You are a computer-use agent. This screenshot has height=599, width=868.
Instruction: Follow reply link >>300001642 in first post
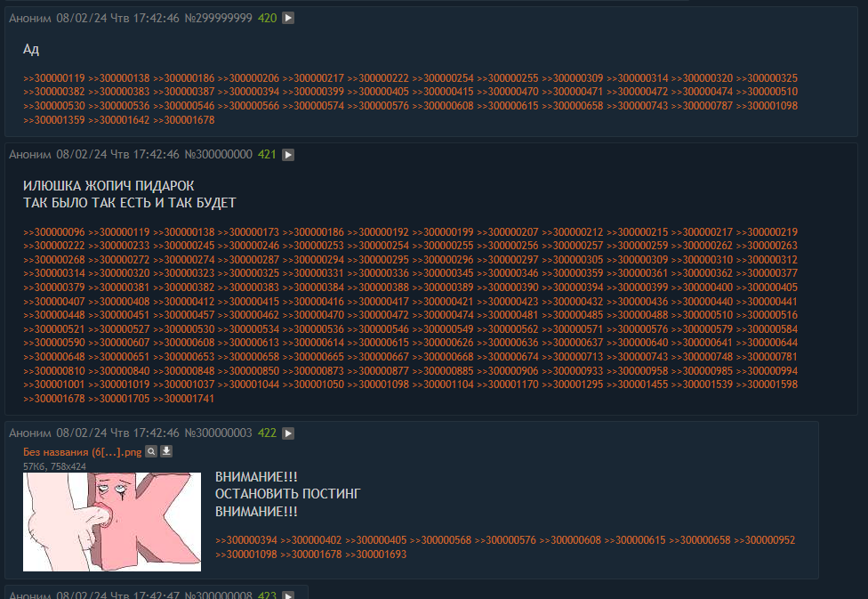pos(118,120)
